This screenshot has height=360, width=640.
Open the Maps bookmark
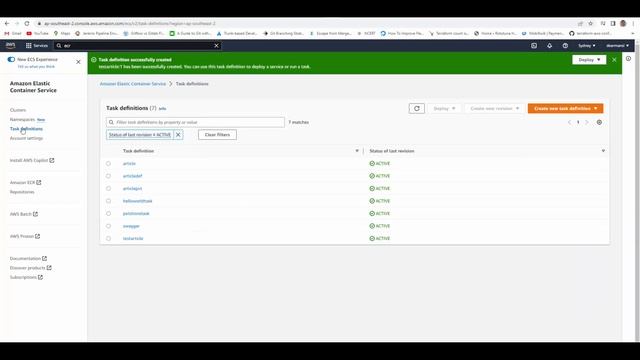pyautogui.click(x=62, y=33)
